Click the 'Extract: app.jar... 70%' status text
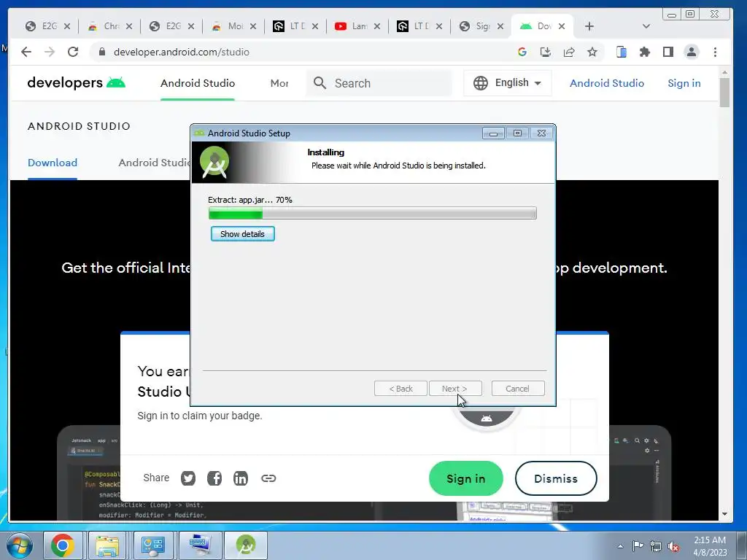 coord(250,200)
